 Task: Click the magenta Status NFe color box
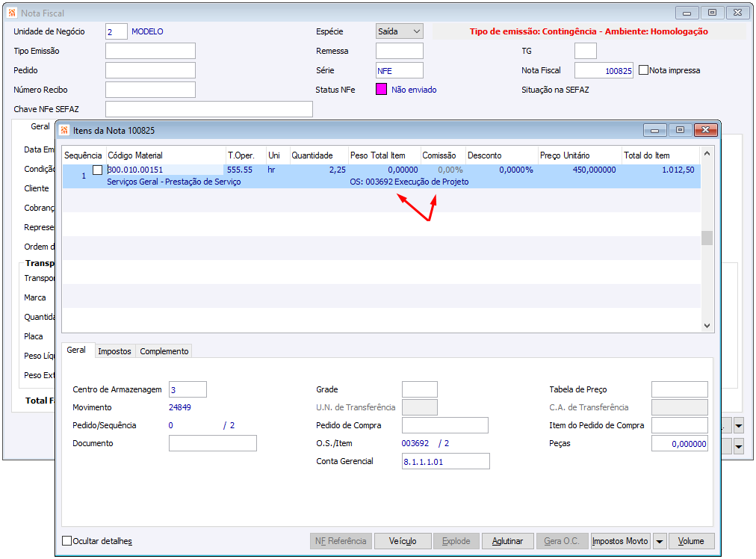pyautogui.click(x=381, y=90)
